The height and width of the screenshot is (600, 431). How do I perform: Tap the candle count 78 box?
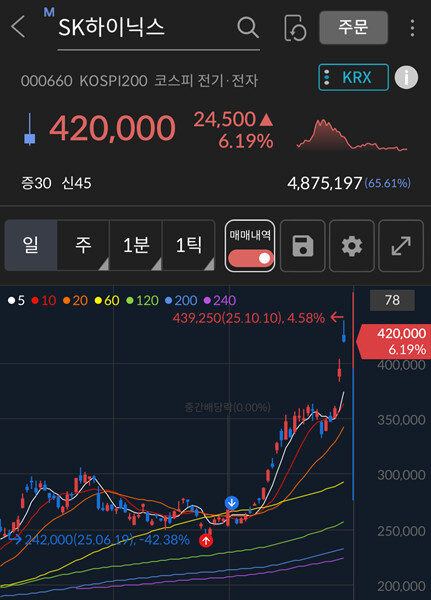392,300
